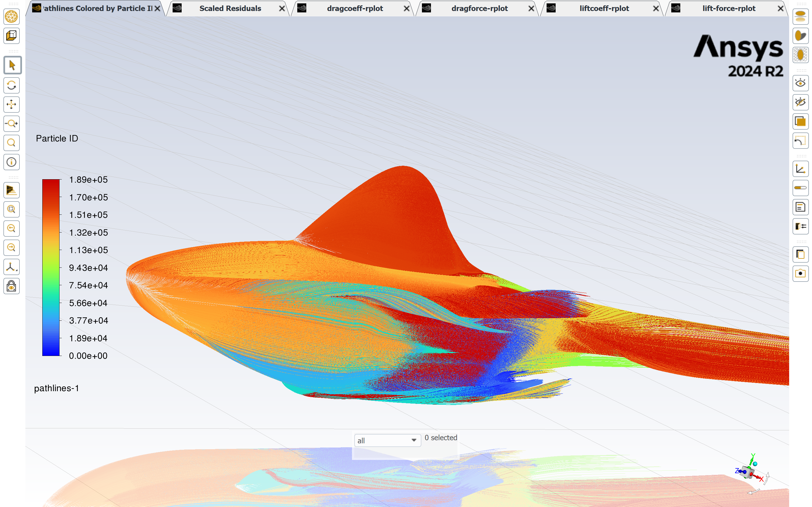812x507 pixels.
Task: Click the '1.89e+05' colormap value
Action: click(x=88, y=180)
